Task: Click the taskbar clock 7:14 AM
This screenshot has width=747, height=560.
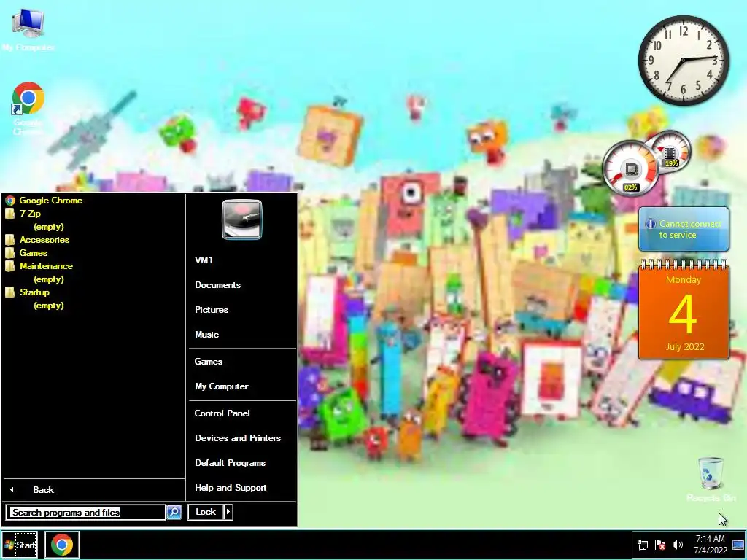Action: pos(710,539)
